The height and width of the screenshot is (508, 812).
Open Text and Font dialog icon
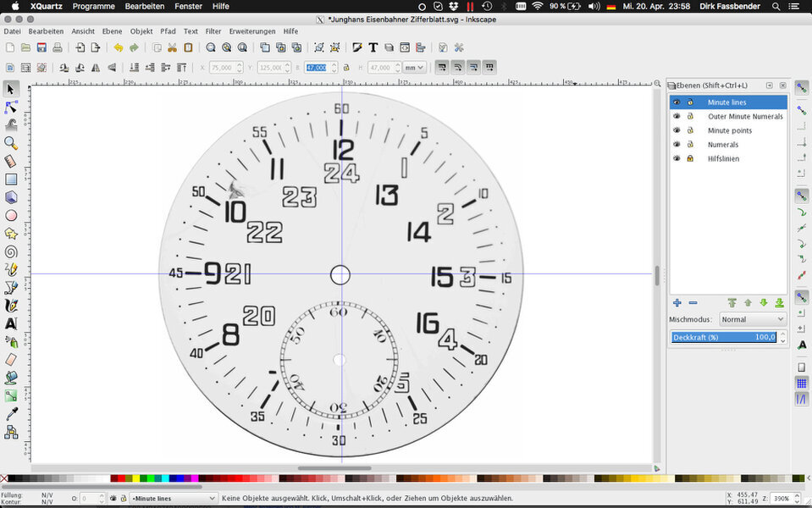click(x=373, y=47)
